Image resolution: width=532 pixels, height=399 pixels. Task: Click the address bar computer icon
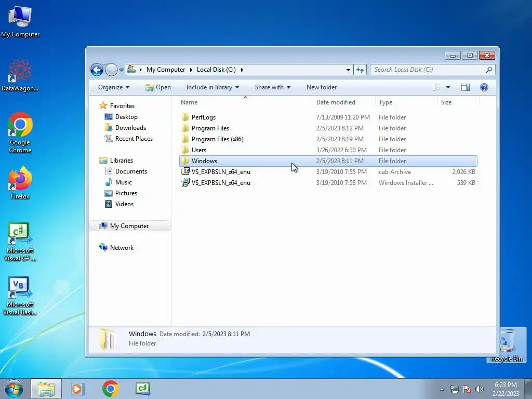point(131,69)
